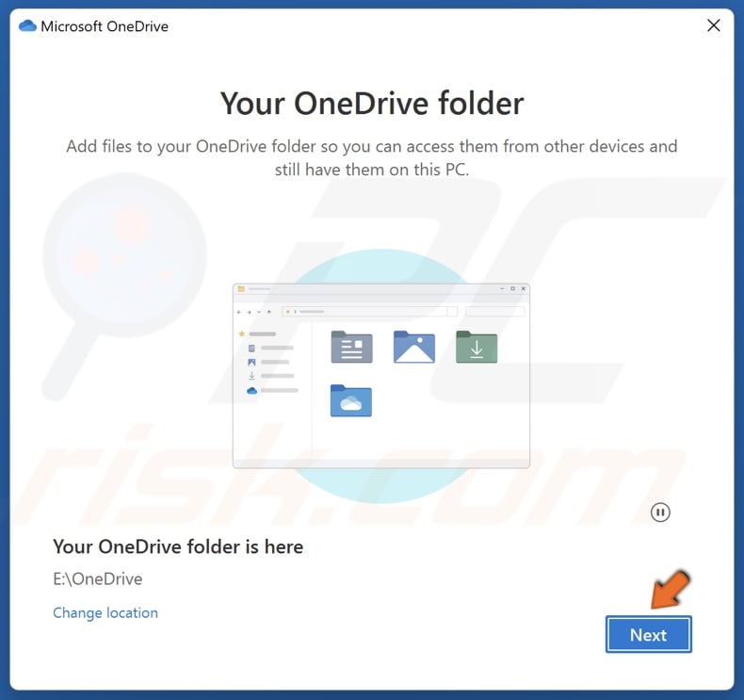This screenshot has height=700, width=744.
Task: Click the 'Your OneDrive folder is here' label
Action: 178,546
